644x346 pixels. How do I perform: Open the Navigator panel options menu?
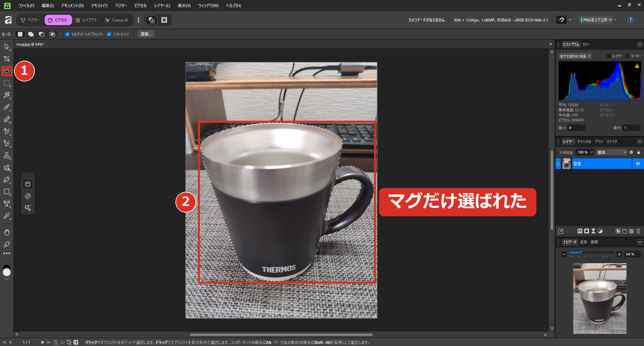[x=640, y=242]
